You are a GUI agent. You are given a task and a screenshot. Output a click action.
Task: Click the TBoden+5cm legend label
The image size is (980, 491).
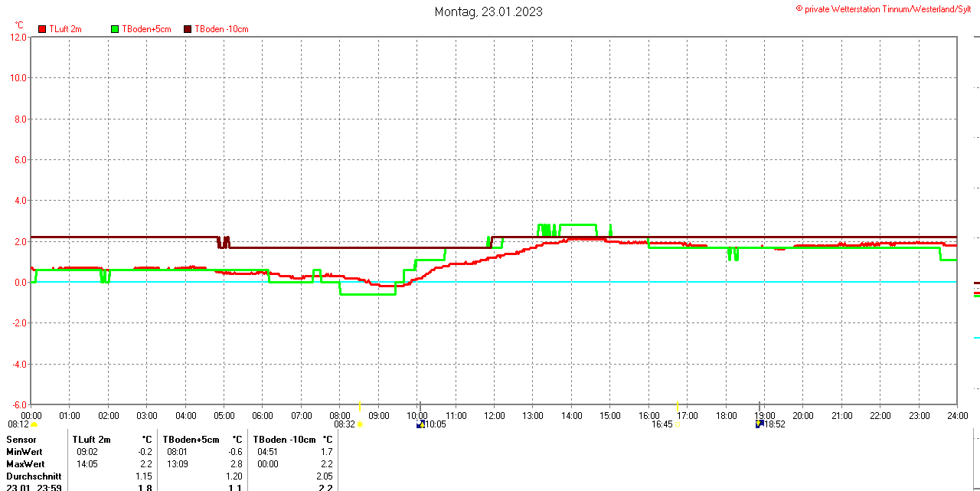point(146,29)
